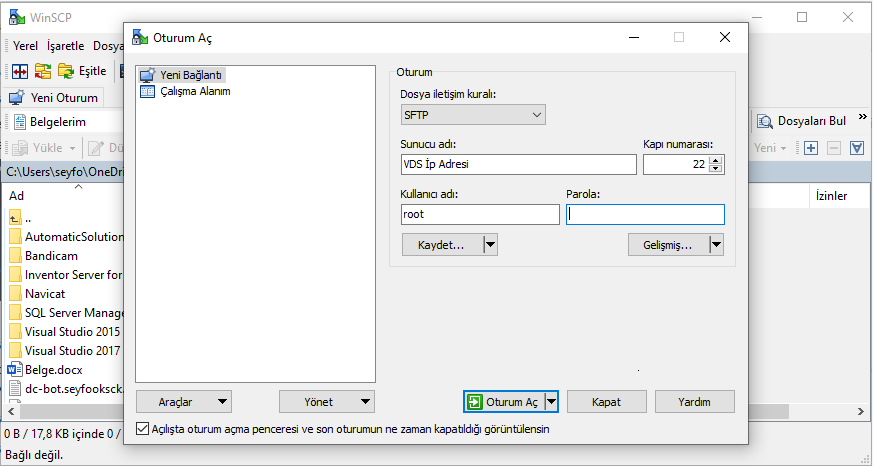
Task: Click the Ad column header in file panel
Action: [16, 195]
